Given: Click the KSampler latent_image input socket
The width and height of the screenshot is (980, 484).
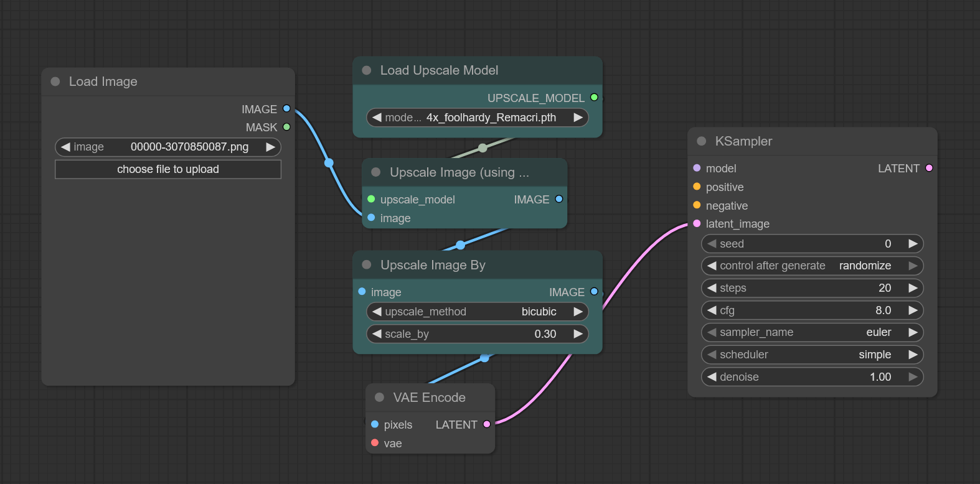Looking at the screenshot, I should click(x=697, y=223).
